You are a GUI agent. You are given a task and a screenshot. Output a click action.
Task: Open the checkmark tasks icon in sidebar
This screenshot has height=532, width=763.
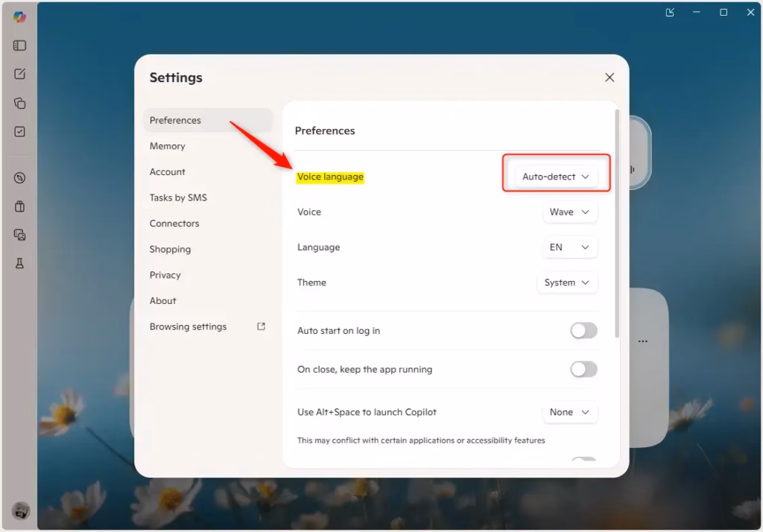click(x=20, y=132)
